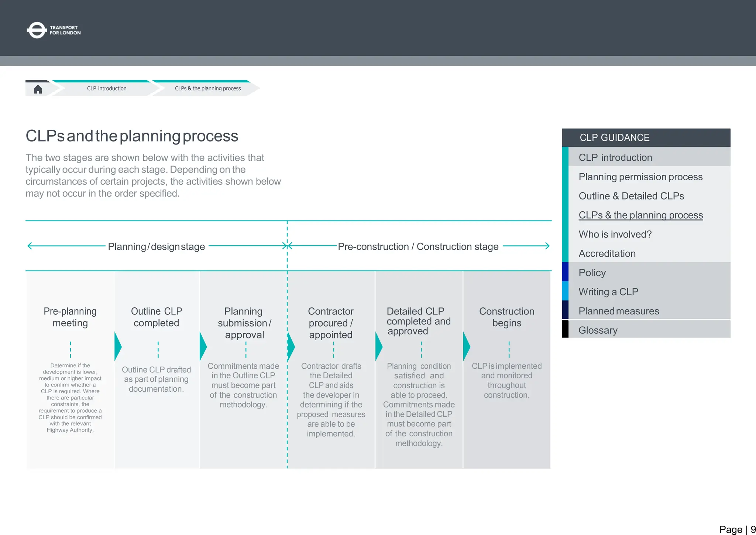Go to Planned measures section
The image size is (756, 535).
[619, 311]
